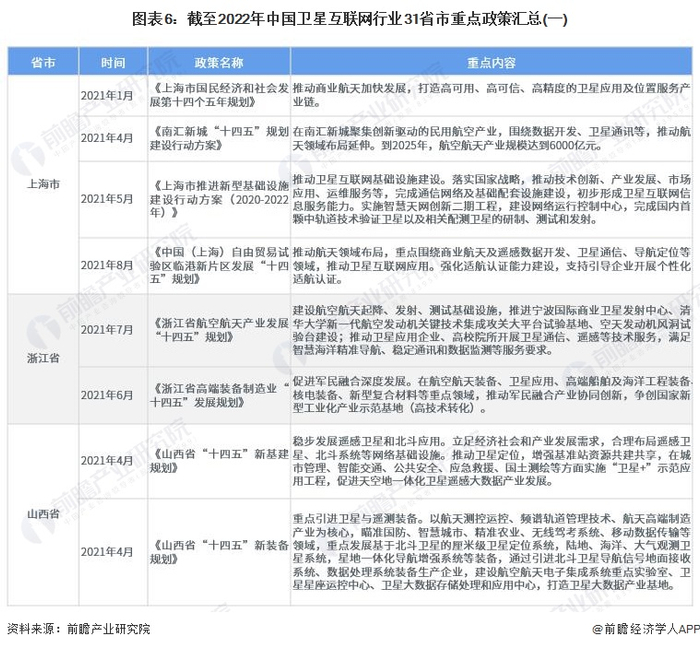
Task: Click the 2021年4月 date in 山西省新基建规划 row
Action: 107,461
